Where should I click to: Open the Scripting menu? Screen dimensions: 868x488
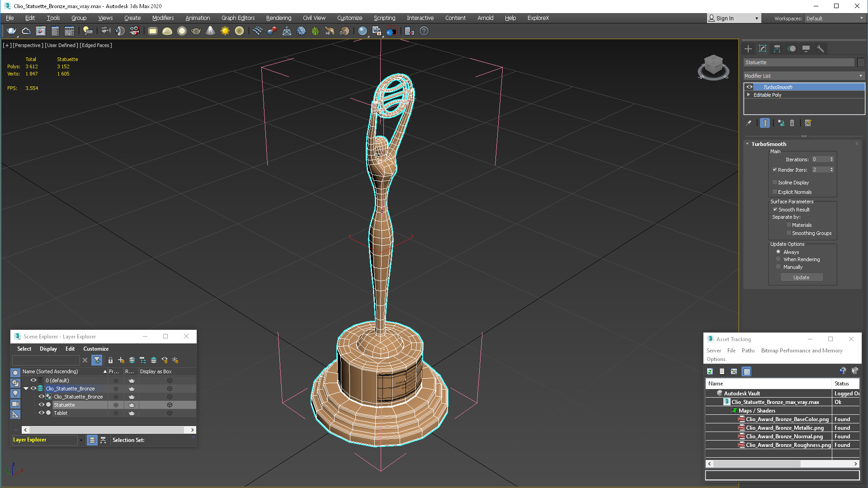click(384, 18)
